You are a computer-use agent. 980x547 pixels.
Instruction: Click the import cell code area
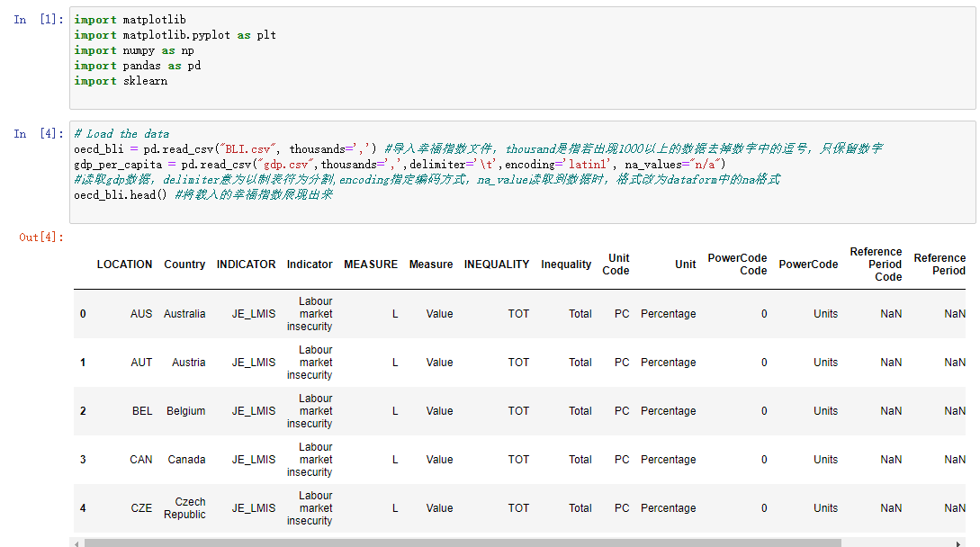(523, 58)
